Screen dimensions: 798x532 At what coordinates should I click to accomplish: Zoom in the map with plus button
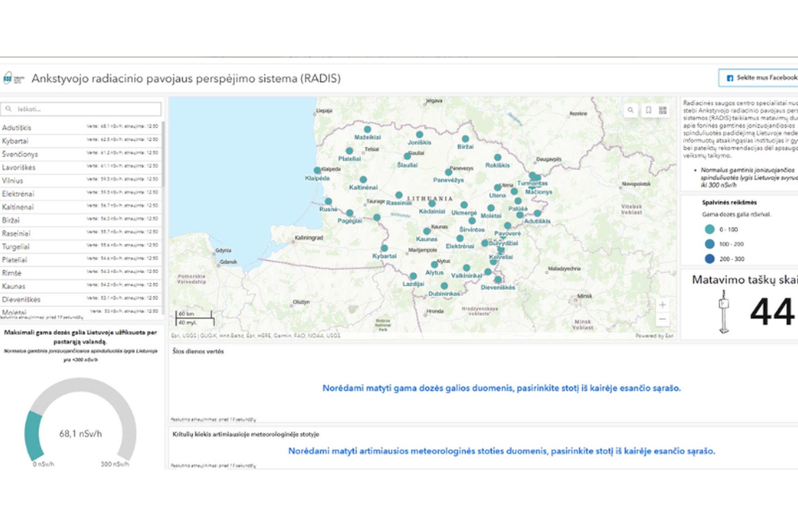click(662, 305)
